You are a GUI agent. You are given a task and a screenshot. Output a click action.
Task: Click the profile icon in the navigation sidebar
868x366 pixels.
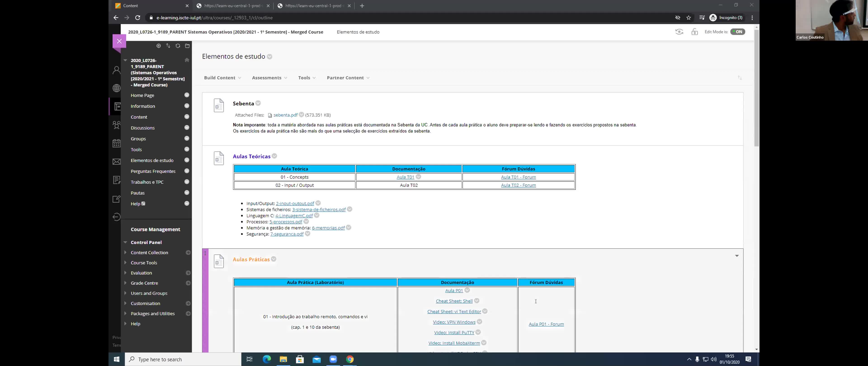click(x=116, y=70)
